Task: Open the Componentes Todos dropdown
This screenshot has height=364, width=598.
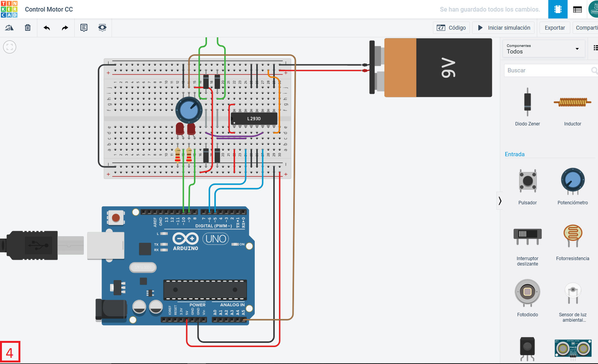Action: 543,49
